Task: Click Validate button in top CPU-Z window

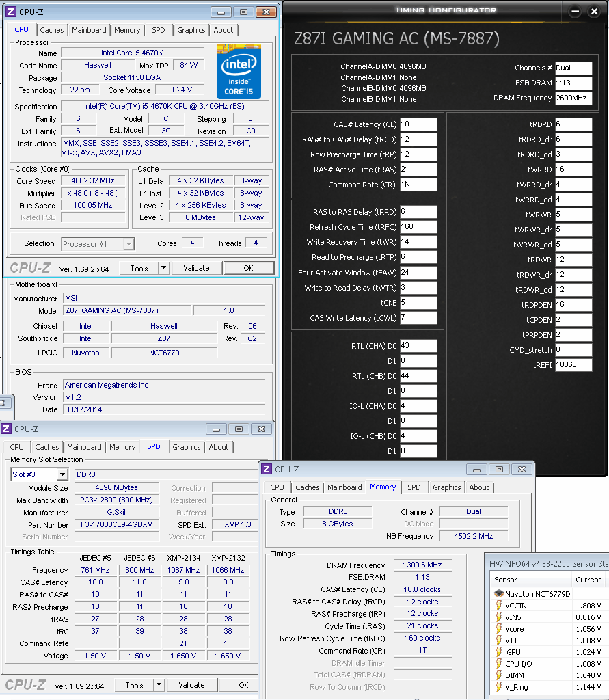Action: click(196, 268)
